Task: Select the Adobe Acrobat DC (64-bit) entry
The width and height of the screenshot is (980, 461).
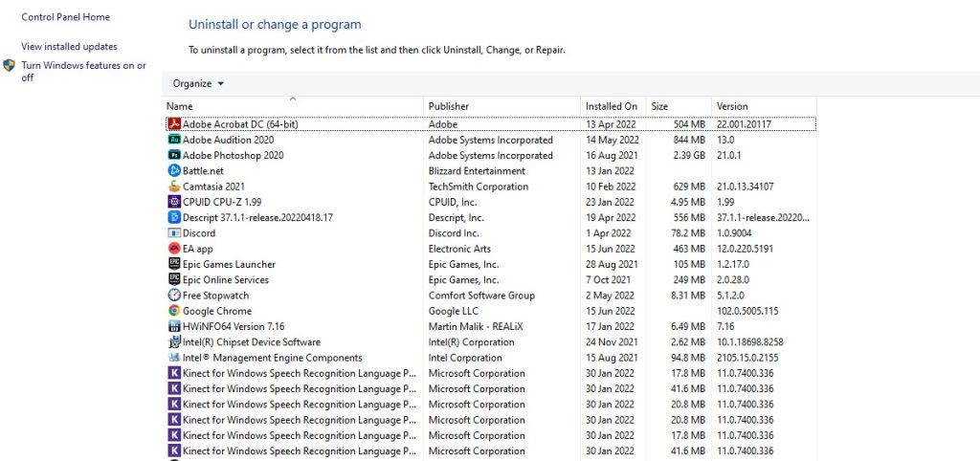Action: coord(240,124)
